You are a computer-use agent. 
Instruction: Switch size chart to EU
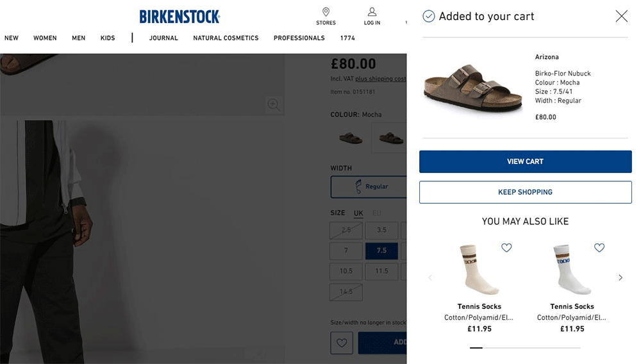(x=377, y=213)
